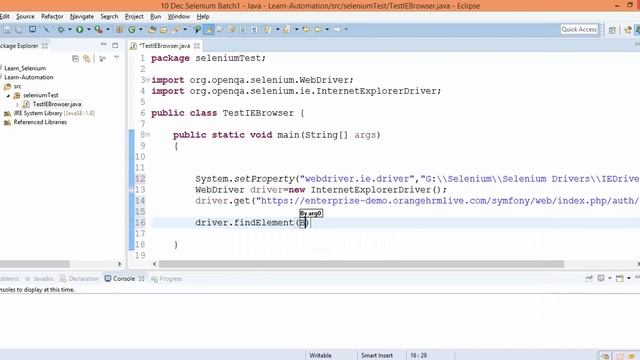
Task: Toggle Show Whitespace Characters pilcrow icon
Action: tap(254, 29)
